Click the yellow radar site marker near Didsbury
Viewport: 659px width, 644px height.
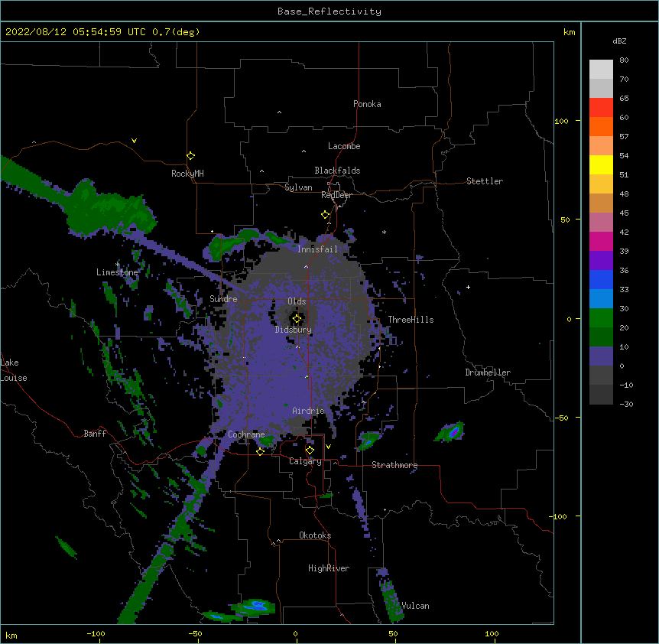[297, 319]
